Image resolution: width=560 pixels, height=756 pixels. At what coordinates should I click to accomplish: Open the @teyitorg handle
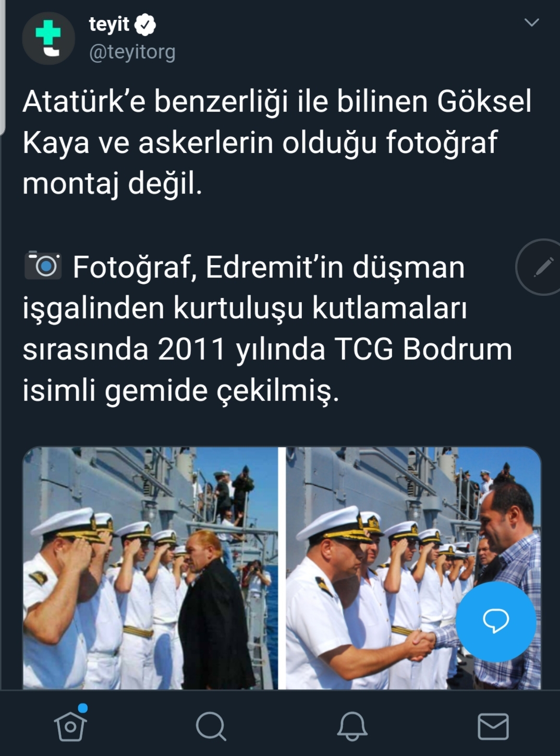[x=132, y=52]
